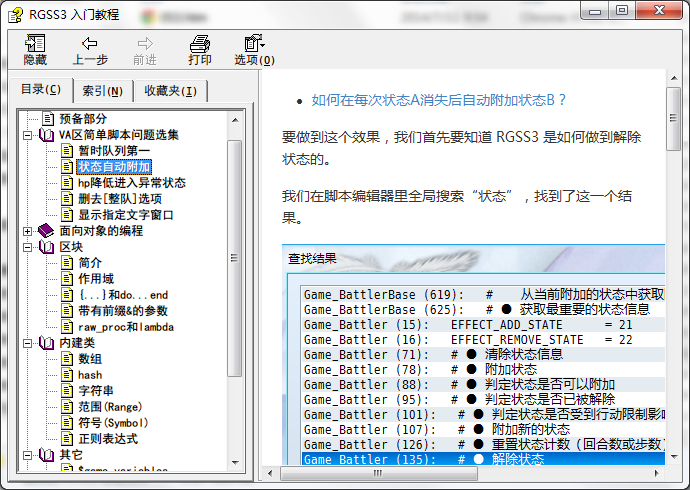Collapse the 内建类 tree node
Viewport: 690px width, 490px height.
(27, 343)
